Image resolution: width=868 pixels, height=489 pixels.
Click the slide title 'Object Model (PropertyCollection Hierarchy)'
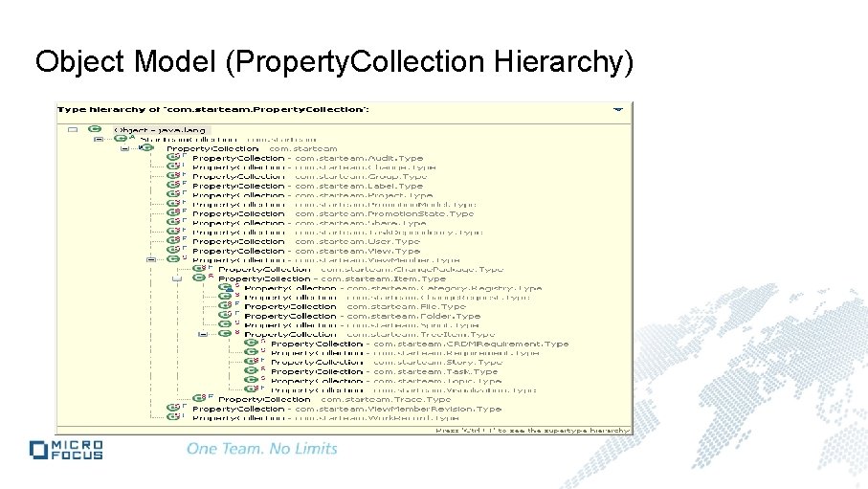click(334, 61)
